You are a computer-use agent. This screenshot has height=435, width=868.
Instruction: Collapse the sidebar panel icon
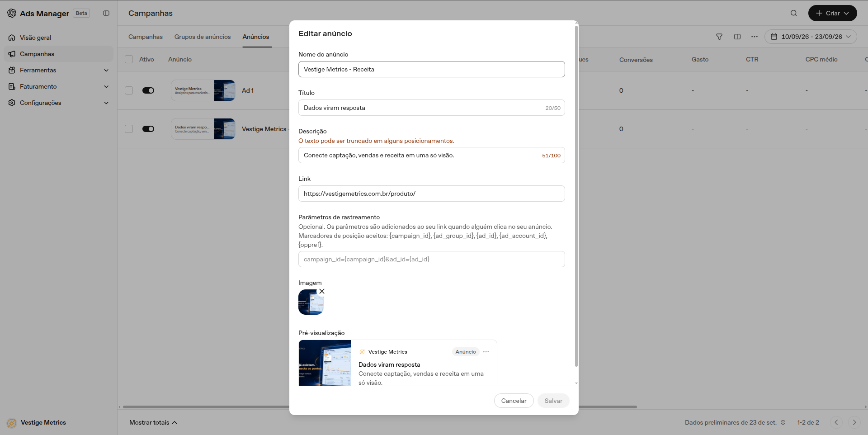click(106, 13)
